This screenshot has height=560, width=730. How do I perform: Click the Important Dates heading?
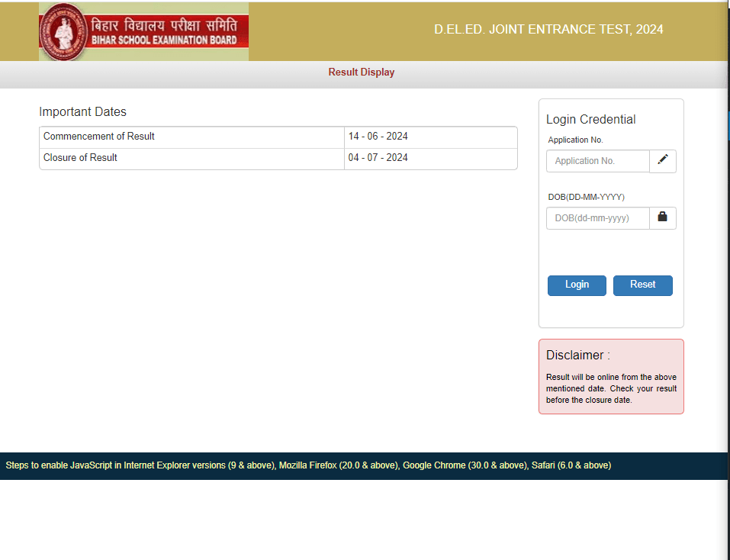82,112
